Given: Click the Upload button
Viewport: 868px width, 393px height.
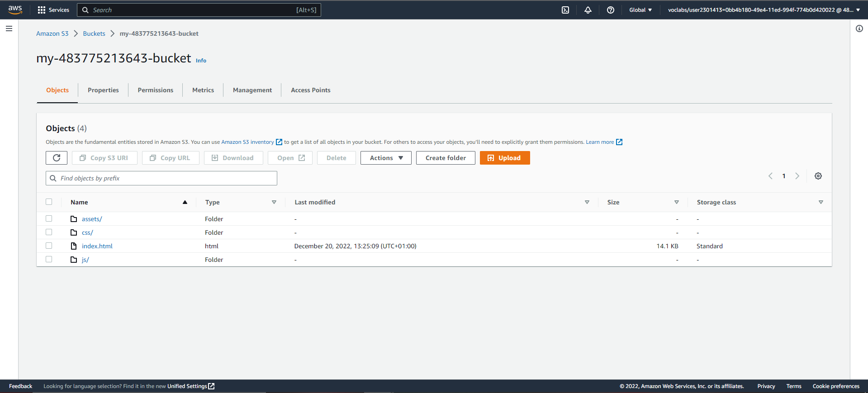Looking at the screenshot, I should click(505, 158).
